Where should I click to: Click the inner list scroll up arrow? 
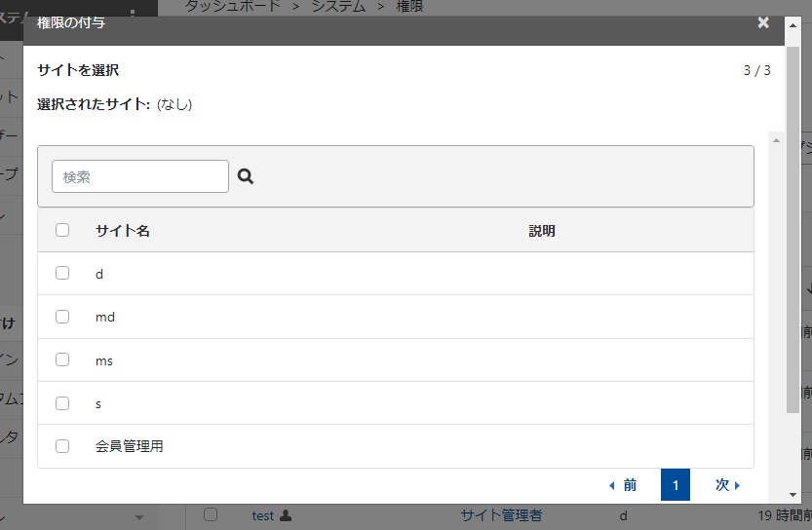tap(776, 140)
